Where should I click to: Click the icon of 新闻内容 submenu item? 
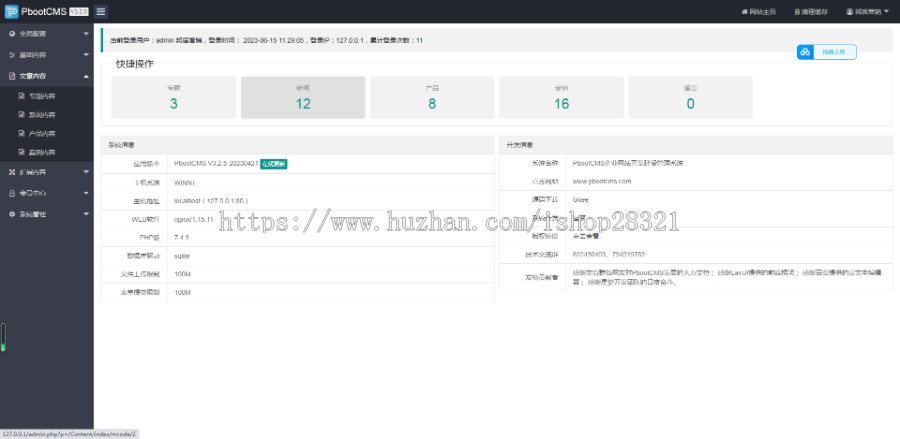(x=21, y=115)
